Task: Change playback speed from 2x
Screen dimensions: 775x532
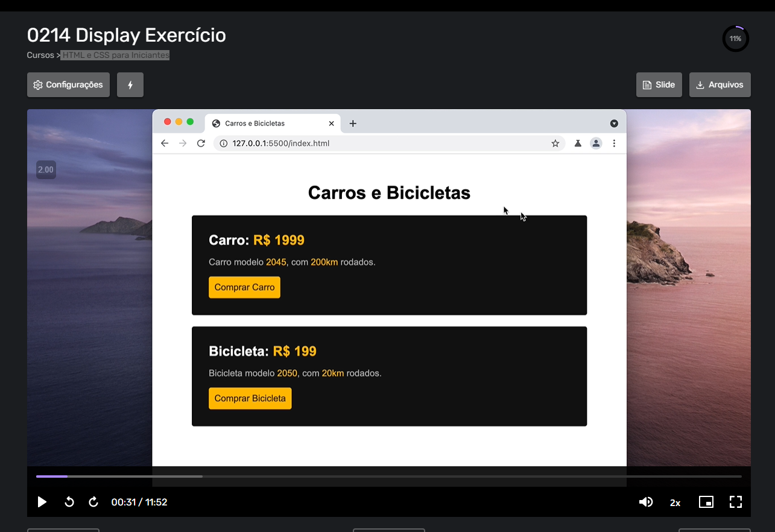Action: [675, 502]
